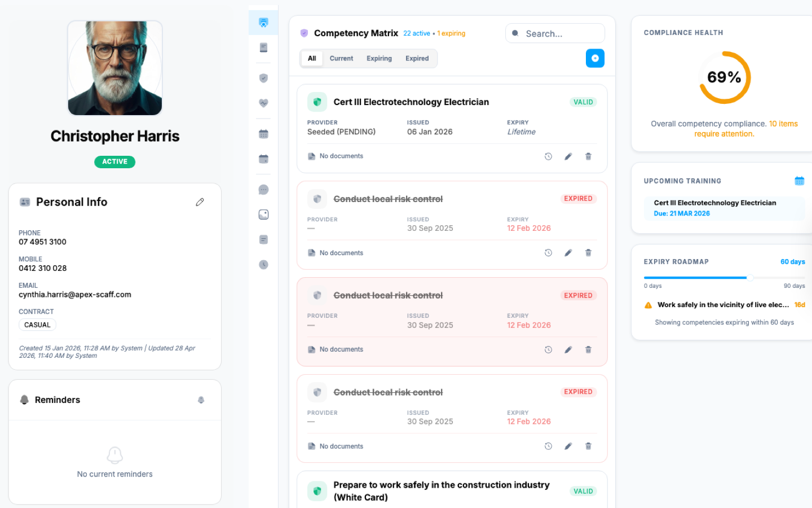Open the calendar icon on Upcoming Training panel
Image resolution: width=812 pixels, height=508 pixels.
pyautogui.click(x=800, y=180)
